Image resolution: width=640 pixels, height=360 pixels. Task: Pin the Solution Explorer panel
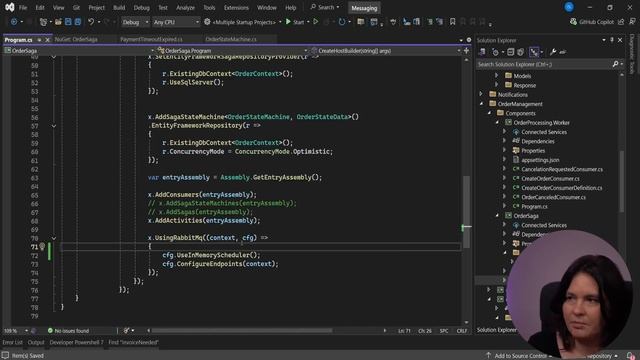[612, 40]
